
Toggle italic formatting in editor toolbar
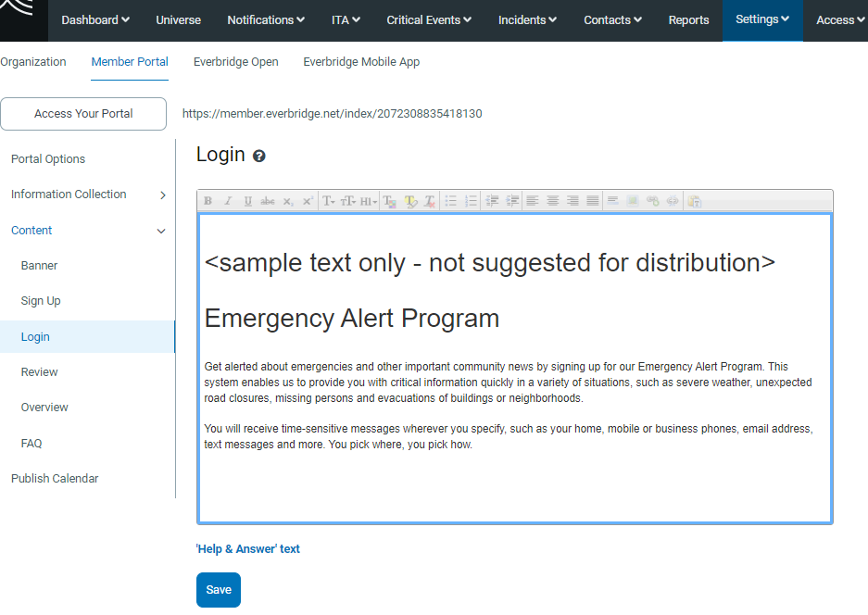click(x=228, y=201)
